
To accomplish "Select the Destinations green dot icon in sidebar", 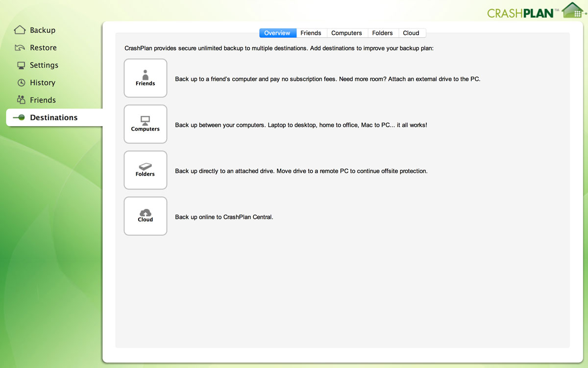I will pyautogui.click(x=19, y=118).
